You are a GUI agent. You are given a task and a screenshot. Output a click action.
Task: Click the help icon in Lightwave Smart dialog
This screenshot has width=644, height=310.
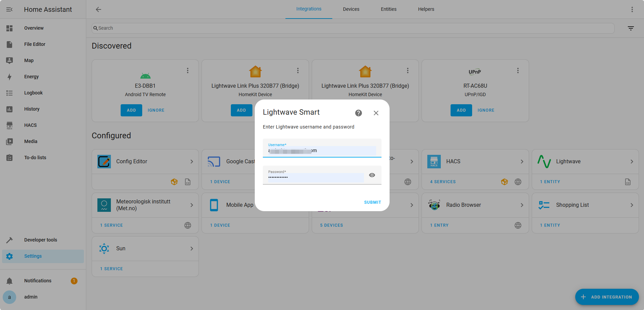(x=359, y=113)
